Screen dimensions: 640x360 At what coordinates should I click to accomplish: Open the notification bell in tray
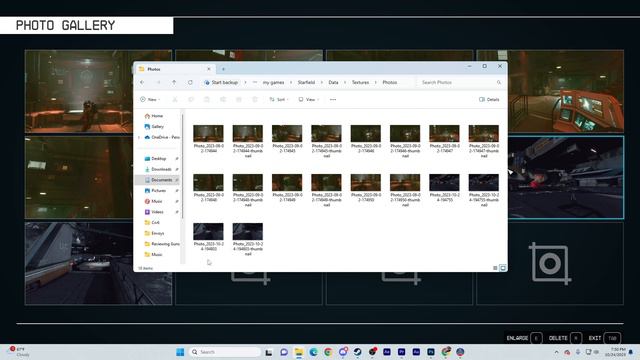631,352
